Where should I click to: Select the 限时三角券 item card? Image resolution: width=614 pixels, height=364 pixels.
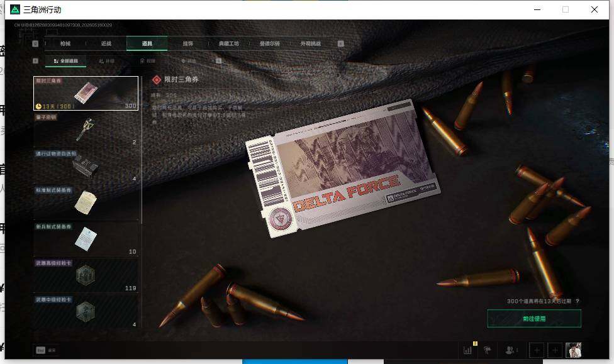pos(86,93)
